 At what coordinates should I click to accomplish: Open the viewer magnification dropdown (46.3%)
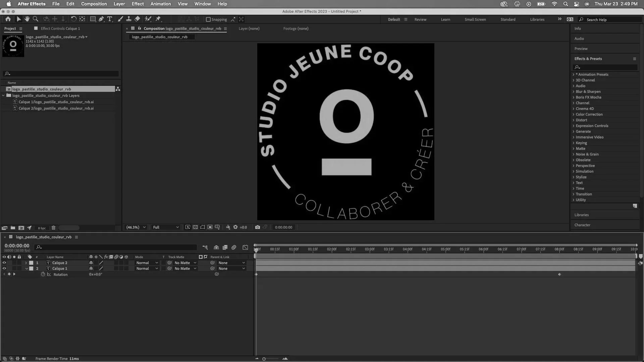coord(136,227)
